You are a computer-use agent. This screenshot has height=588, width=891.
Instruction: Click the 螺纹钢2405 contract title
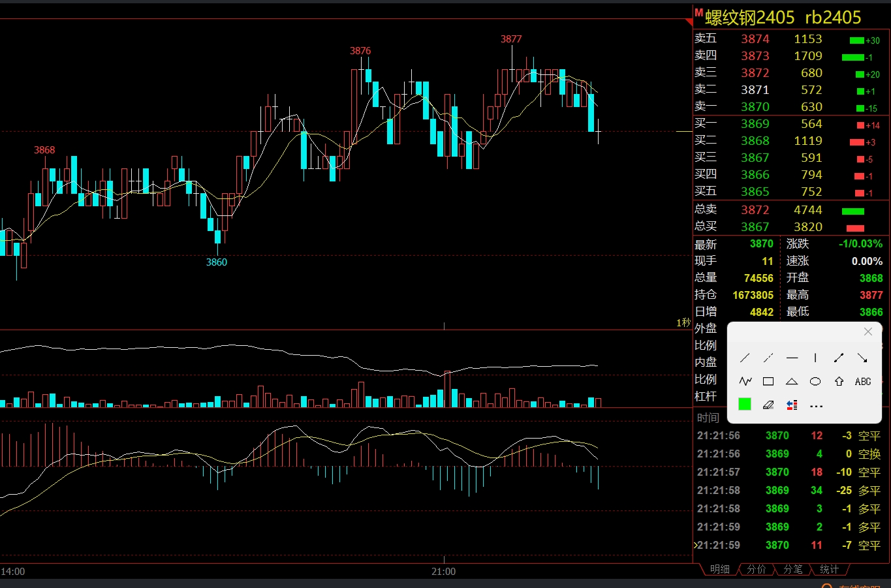click(750, 18)
